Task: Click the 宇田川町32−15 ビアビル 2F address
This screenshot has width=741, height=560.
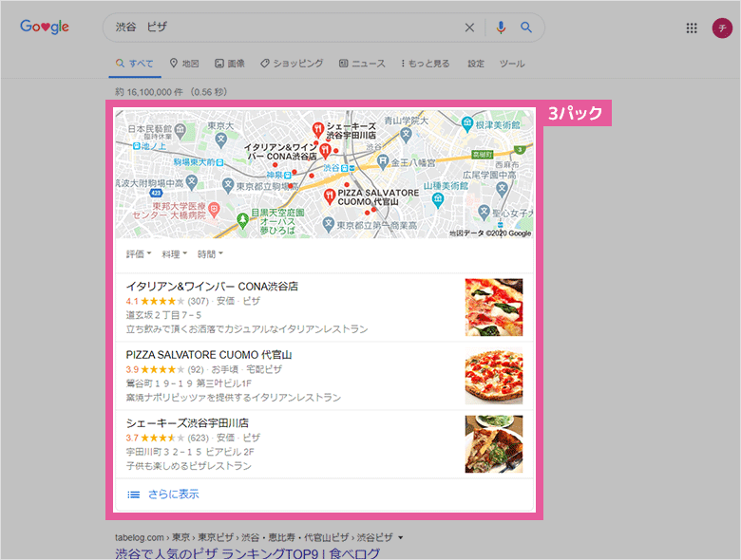Action: 190,452
